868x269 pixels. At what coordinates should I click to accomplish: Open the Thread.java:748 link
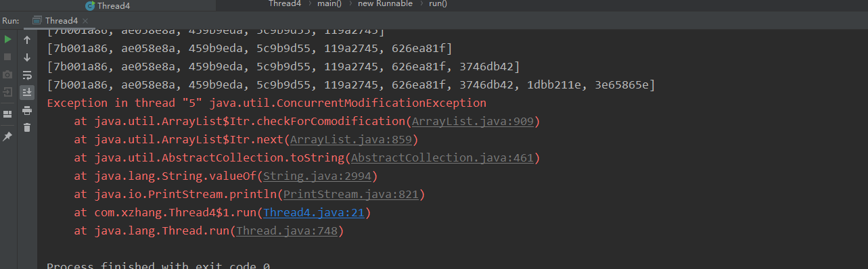(x=287, y=231)
